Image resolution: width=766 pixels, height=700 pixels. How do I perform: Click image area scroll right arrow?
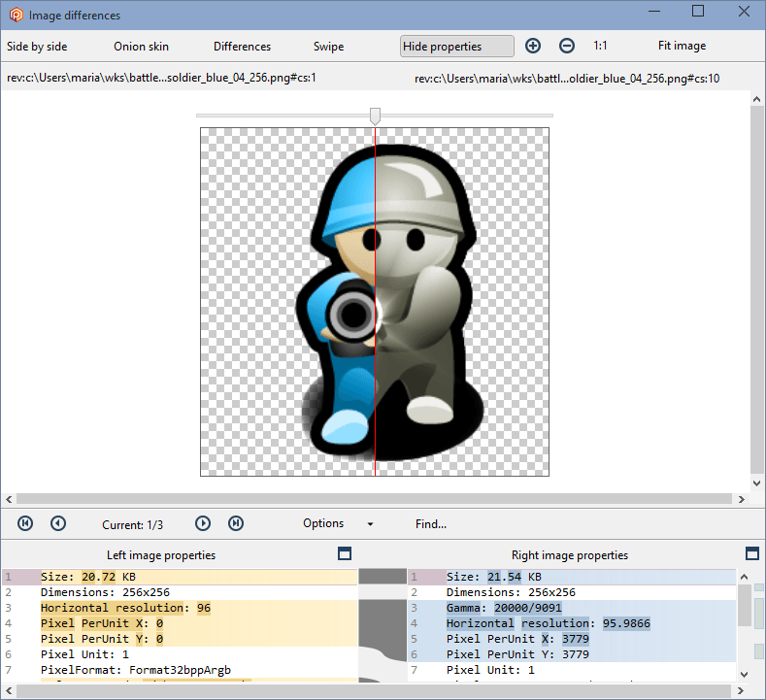coord(742,499)
